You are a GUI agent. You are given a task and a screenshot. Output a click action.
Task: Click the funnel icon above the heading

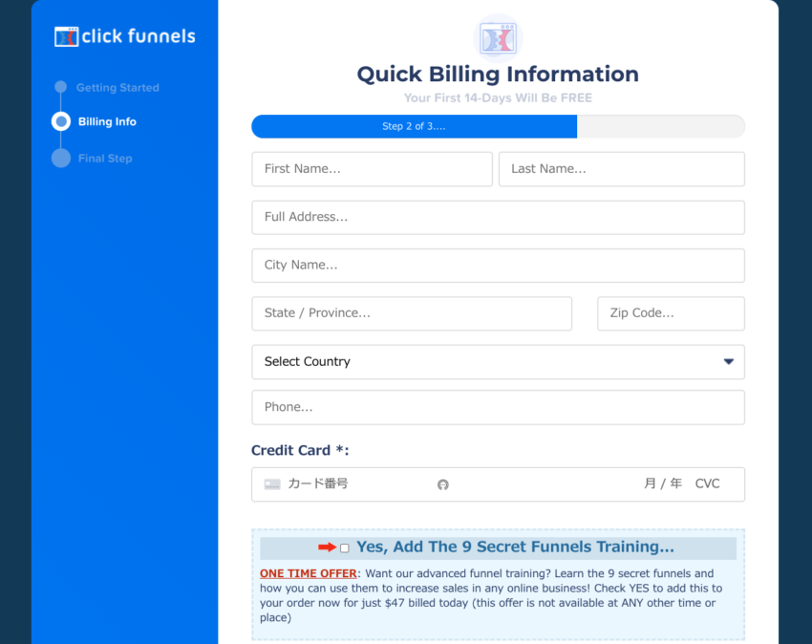point(498,38)
